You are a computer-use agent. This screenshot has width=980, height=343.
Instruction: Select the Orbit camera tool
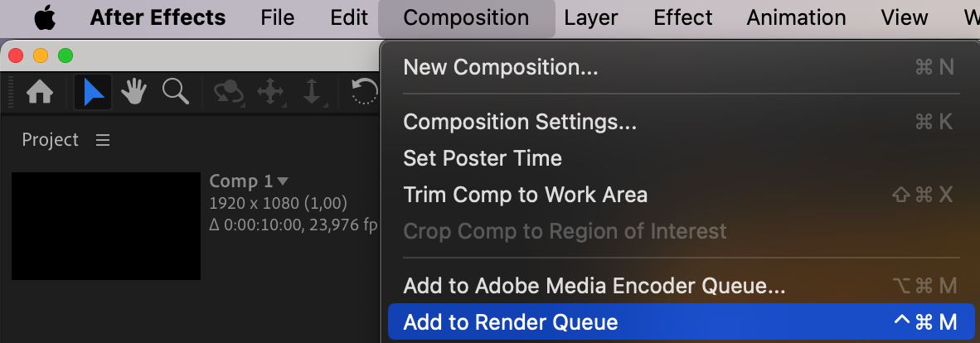[229, 93]
